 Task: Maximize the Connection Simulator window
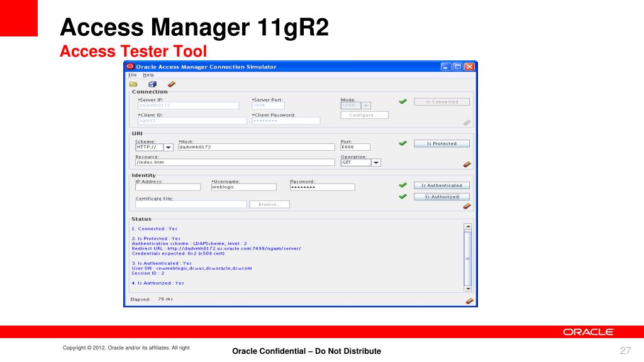[458, 67]
